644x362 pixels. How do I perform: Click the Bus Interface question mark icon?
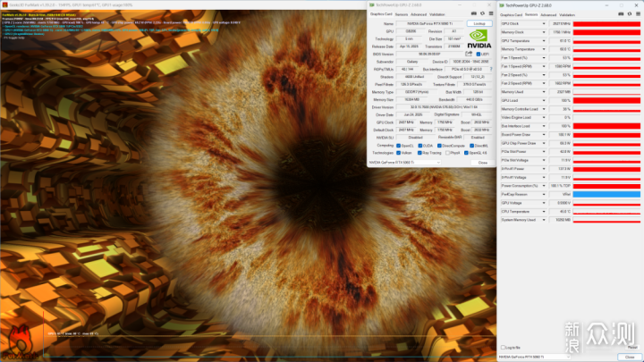coord(491,70)
